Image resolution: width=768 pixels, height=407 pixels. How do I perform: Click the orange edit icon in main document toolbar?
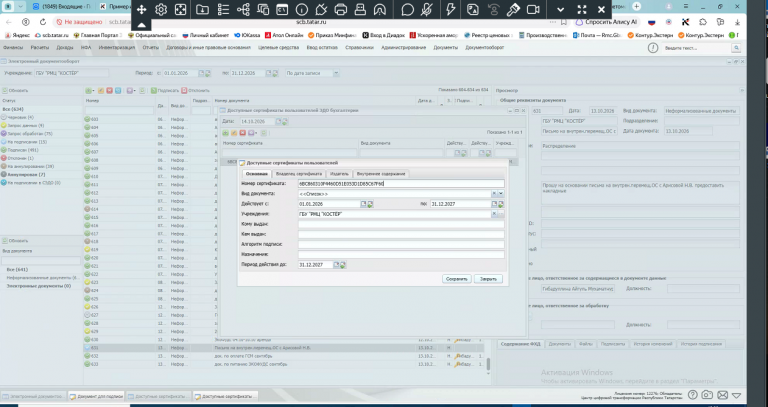(101, 91)
